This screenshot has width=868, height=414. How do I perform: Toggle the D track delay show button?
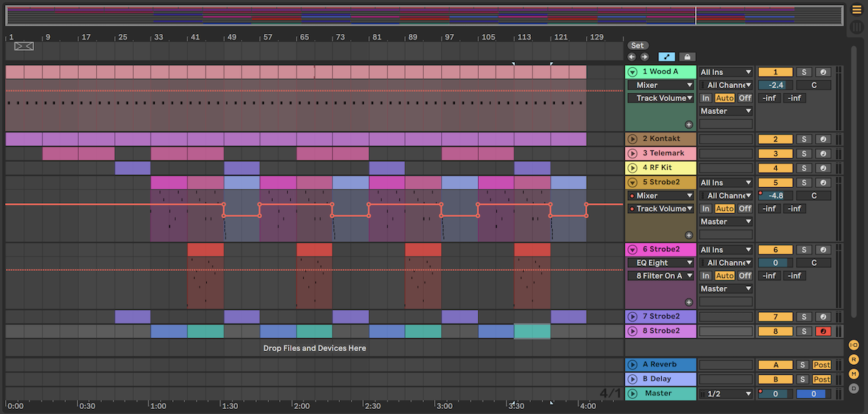tap(854, 389)
